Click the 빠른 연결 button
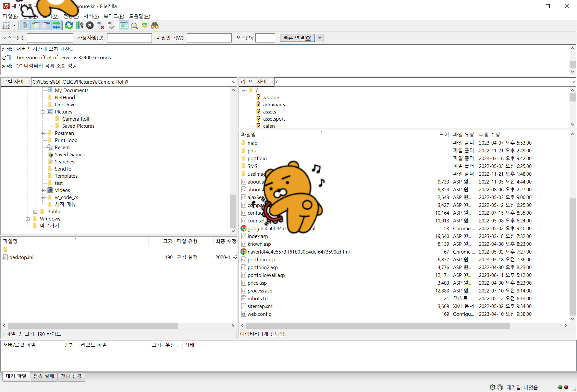The height and width of the screenshot is (392, 577). [297, 38]
